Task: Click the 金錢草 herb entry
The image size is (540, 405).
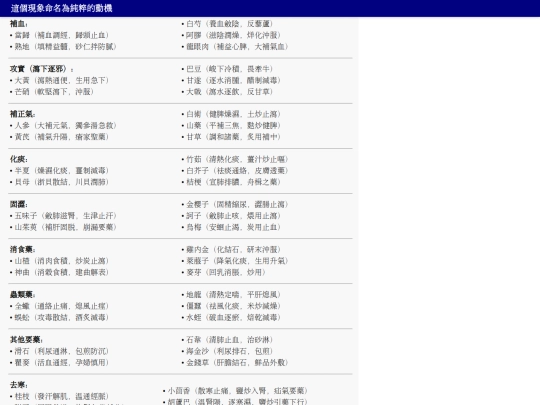Action: click(x=235, y=362)
